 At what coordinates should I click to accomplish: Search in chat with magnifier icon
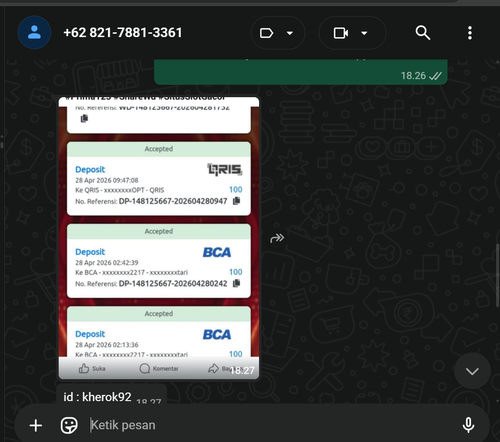[x=423, y=33]
